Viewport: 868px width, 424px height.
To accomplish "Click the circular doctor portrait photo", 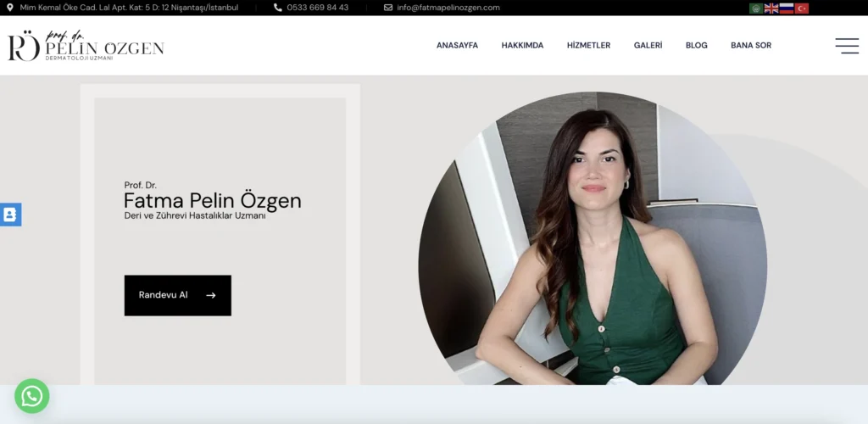I will 593,238.
